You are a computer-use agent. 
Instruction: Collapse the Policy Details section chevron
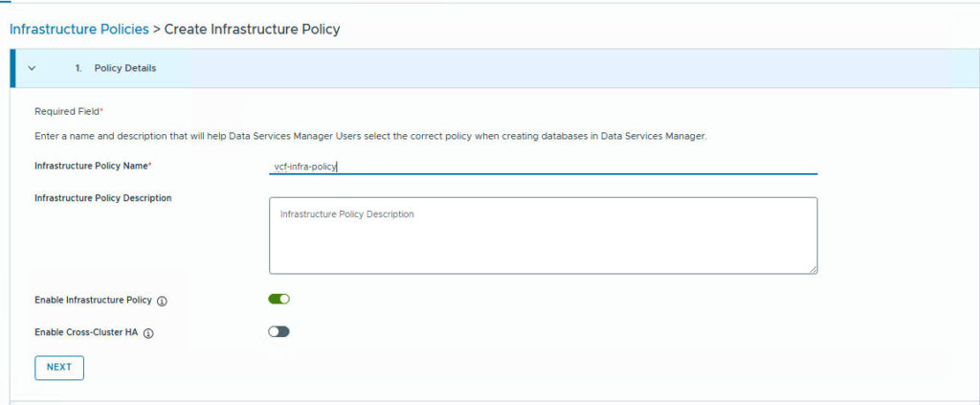(x=33, y=68)
